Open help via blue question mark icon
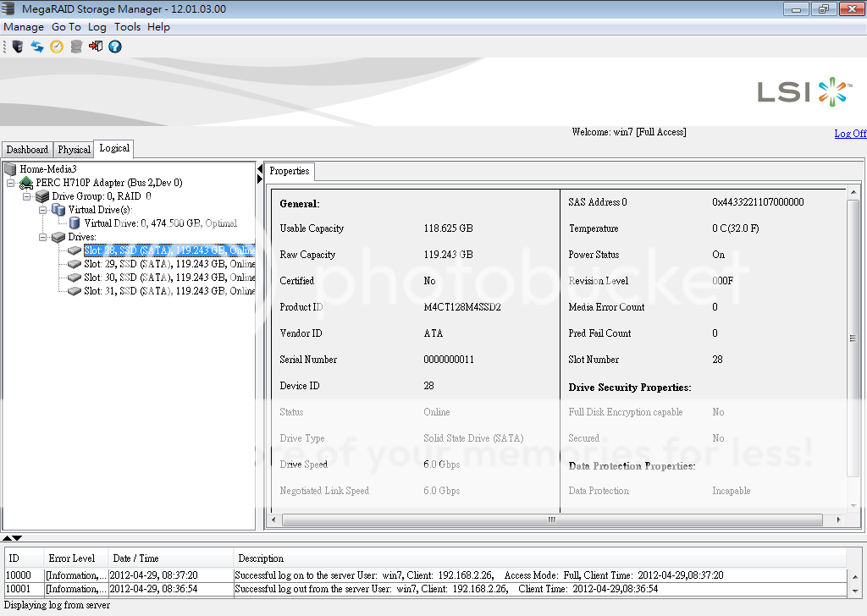The image size is (867, 616). [x=115, y=47]
